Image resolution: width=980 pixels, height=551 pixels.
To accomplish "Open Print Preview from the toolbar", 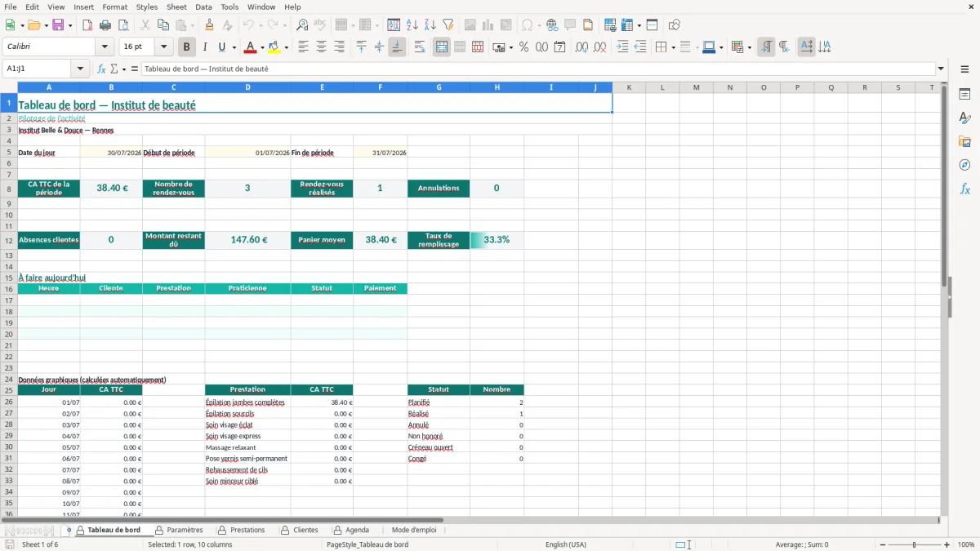I will (122, 25).
